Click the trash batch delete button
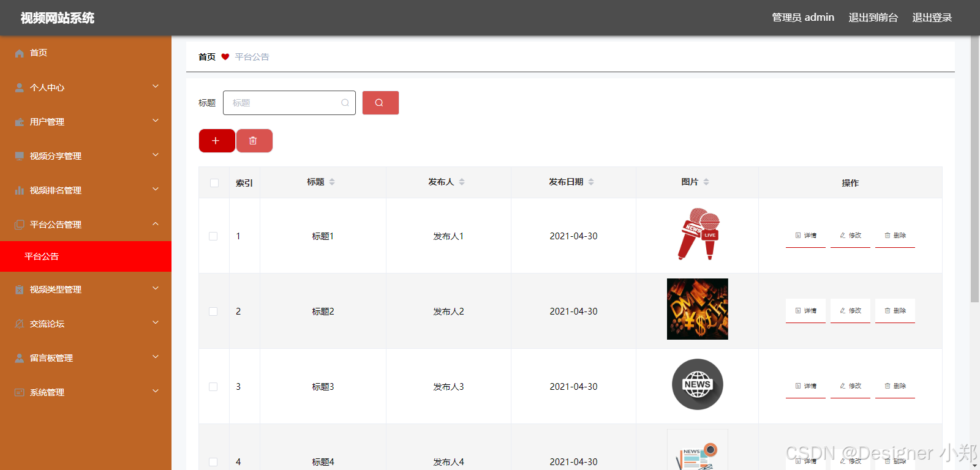Viewport: 980px width, 470px height. pyautogui.click(x=254, y=141)
